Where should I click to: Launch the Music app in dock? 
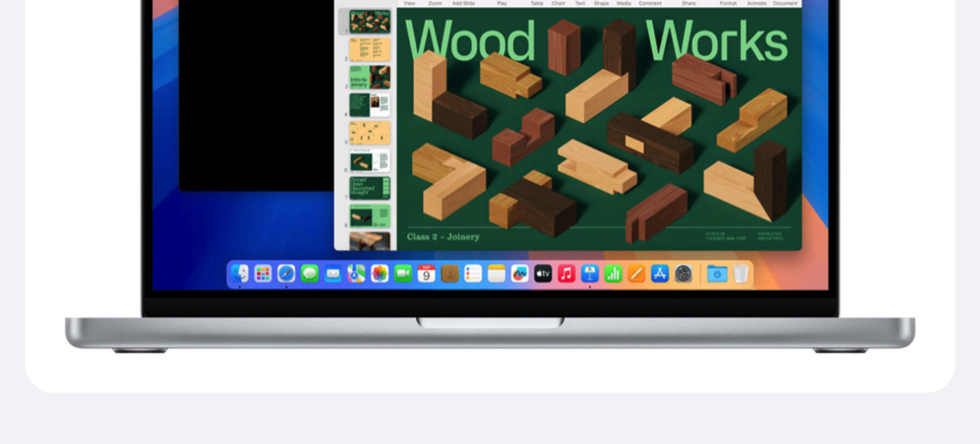[567, 274]
